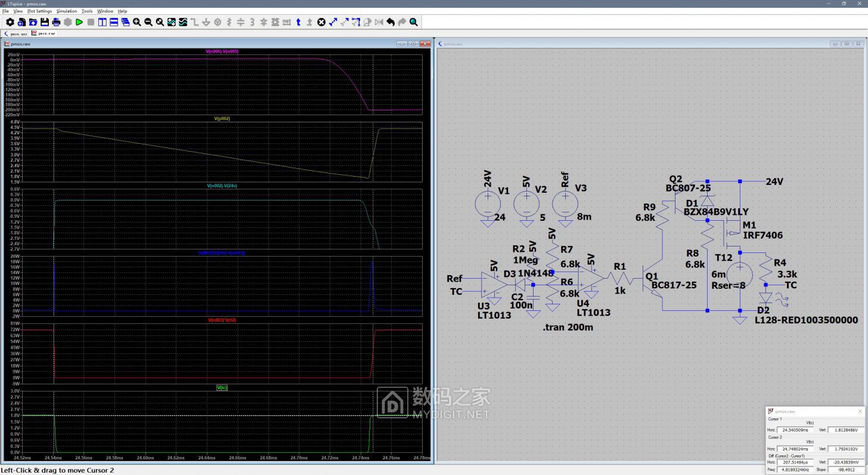Click the Cursor 1 Vert field 1.8128486V

[x=845, y=430]
